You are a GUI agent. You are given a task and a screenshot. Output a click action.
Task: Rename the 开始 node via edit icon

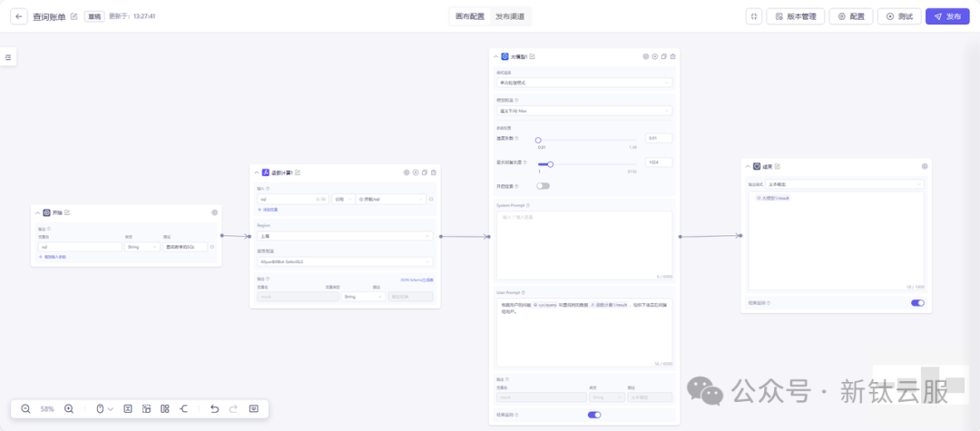[67, 212]
